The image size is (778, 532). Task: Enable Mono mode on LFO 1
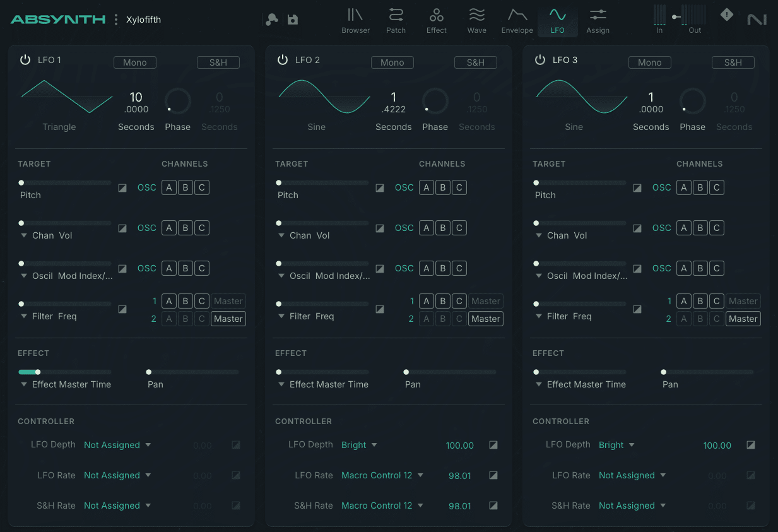134,62
